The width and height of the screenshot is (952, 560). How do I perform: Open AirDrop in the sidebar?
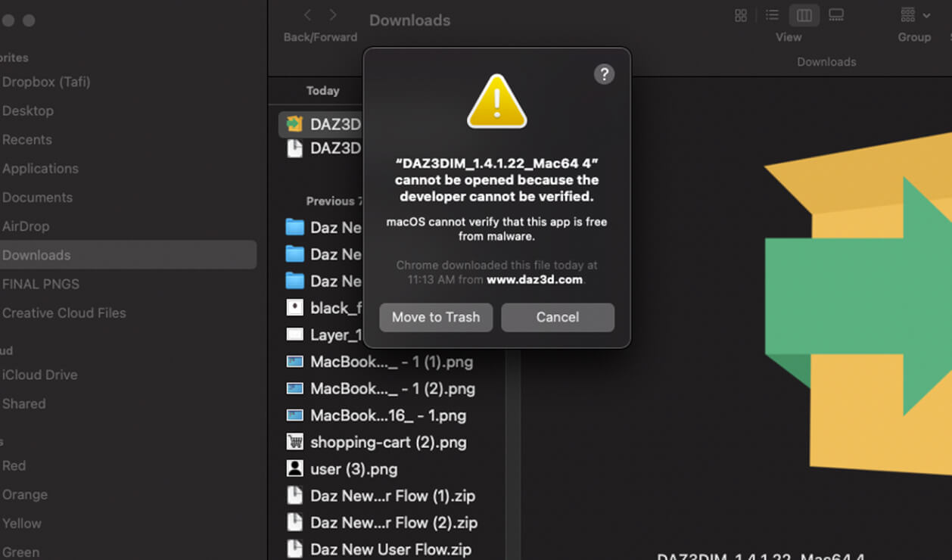pyautogui.click(x=26, y=226)
